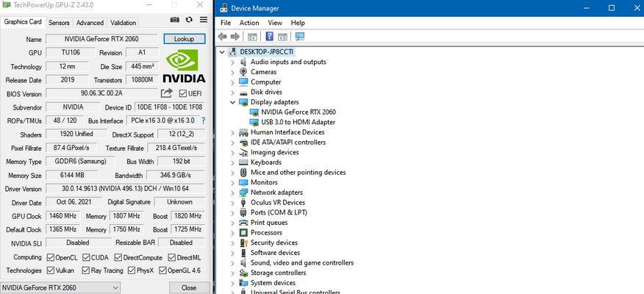Screen dimensions: 644x294
Task: Click the Lookup button
Action: point(184,39)
